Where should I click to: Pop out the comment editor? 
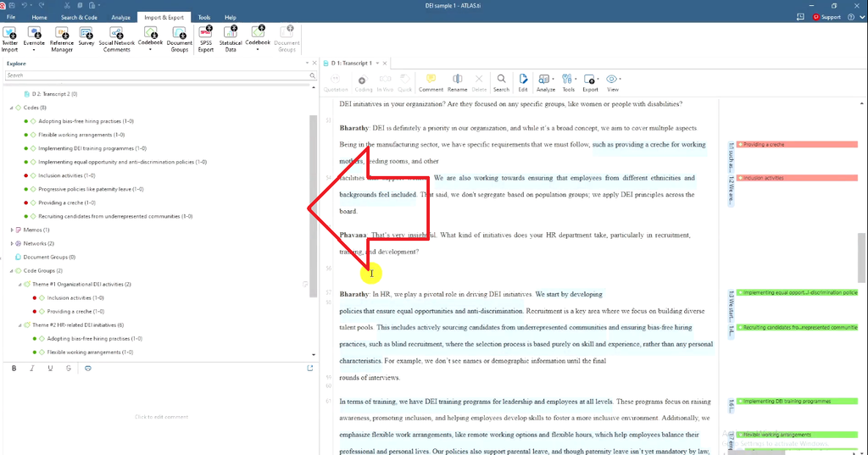[310, 368]
